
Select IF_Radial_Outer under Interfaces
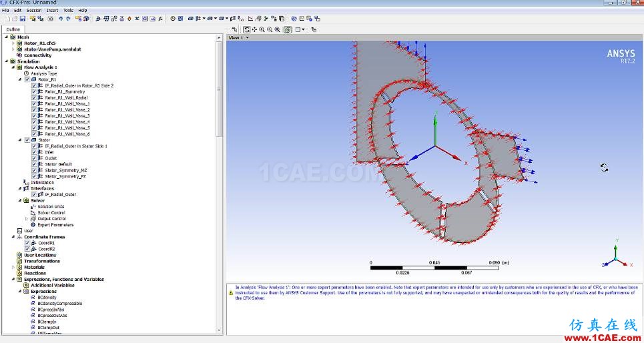60,195
